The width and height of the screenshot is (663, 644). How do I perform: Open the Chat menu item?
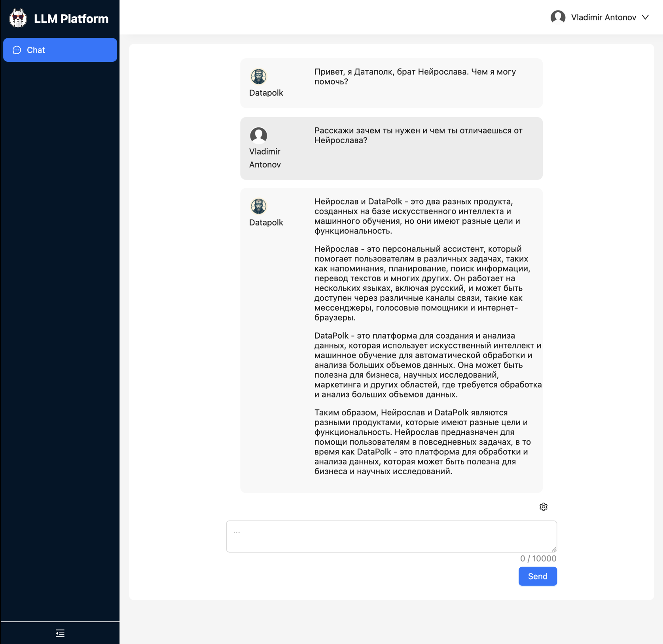(60, 50)
